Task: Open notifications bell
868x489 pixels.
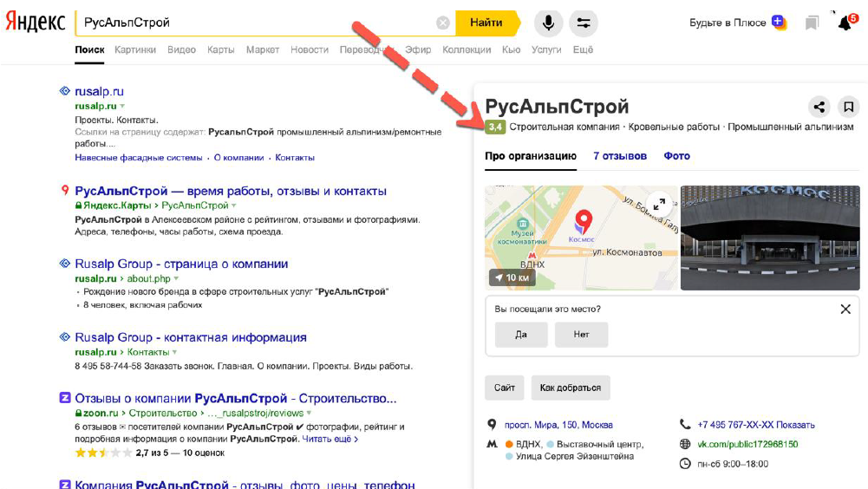Action: (x=845, y=23)
